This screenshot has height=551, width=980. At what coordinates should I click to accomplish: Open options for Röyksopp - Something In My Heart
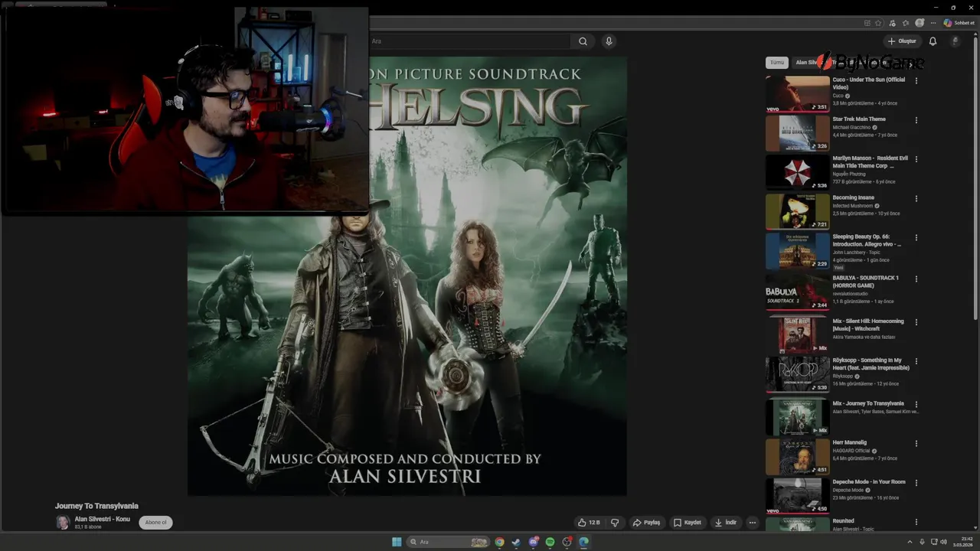pyautogui.click(x=916, y=361)
